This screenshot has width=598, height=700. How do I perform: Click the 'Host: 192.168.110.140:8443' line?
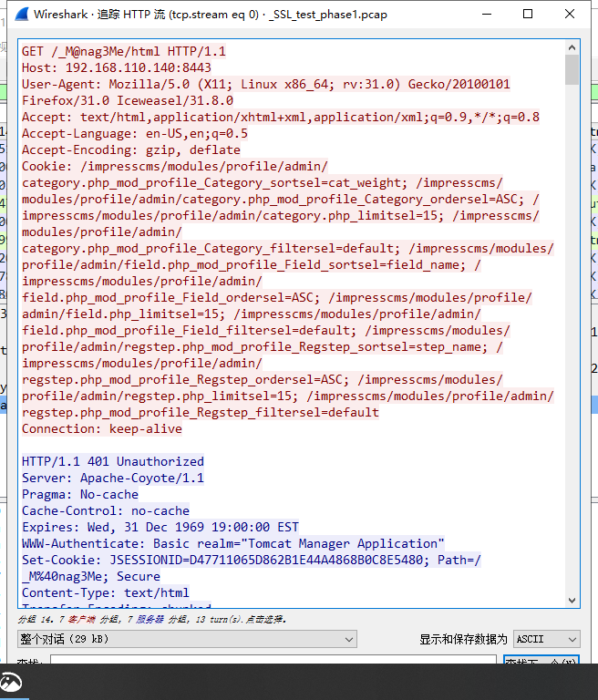click(x=117, y=67)
